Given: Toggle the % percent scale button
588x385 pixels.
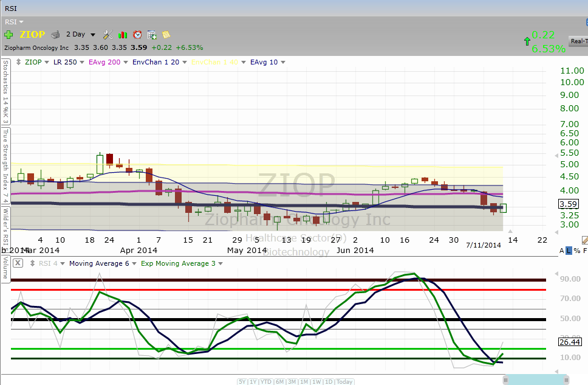Looking at the screenshot, I should point(577,251).
